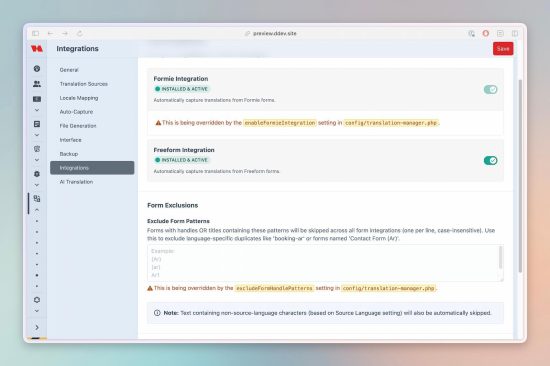Click the info circle icon beside Note
The width and height of the screenshot is (550, 366).
point(157,313)
